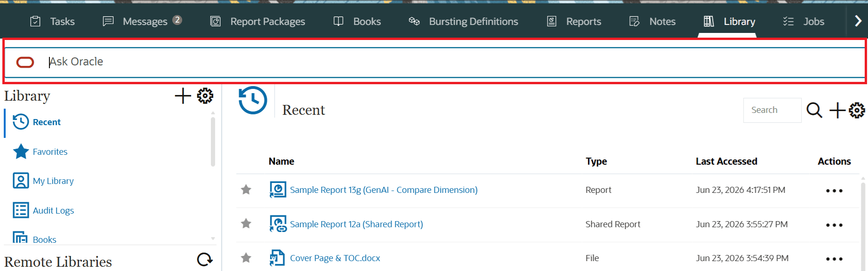Click the Audit Logs list icon
Viewport: 868px width, 271px height.
tap(21, 210)
